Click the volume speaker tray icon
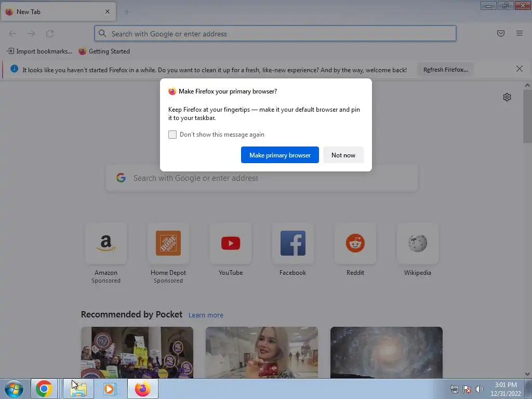 pyautogui.click(x=479, y=389)
